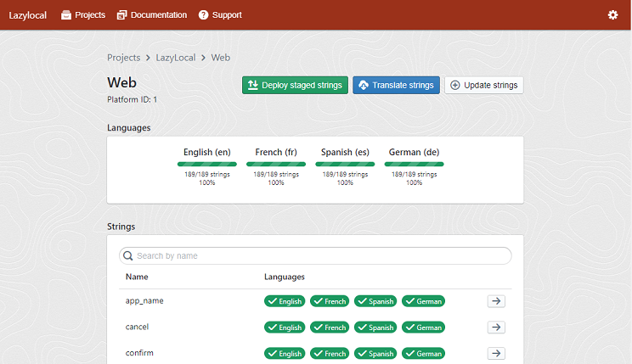The width and height of the screenshot is (632, 364).
Task: Open settings via the gear icon
Action: pos(613,15)
